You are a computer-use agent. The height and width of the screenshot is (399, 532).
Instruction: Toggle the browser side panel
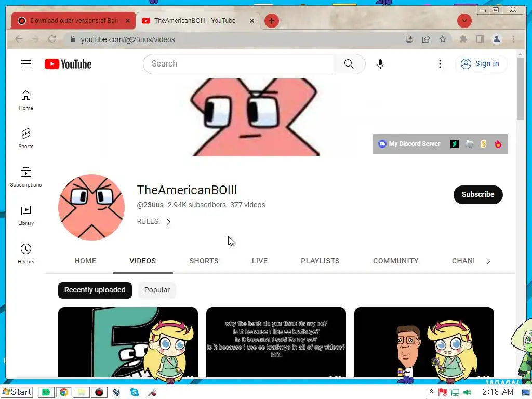(x=480, y=39)
